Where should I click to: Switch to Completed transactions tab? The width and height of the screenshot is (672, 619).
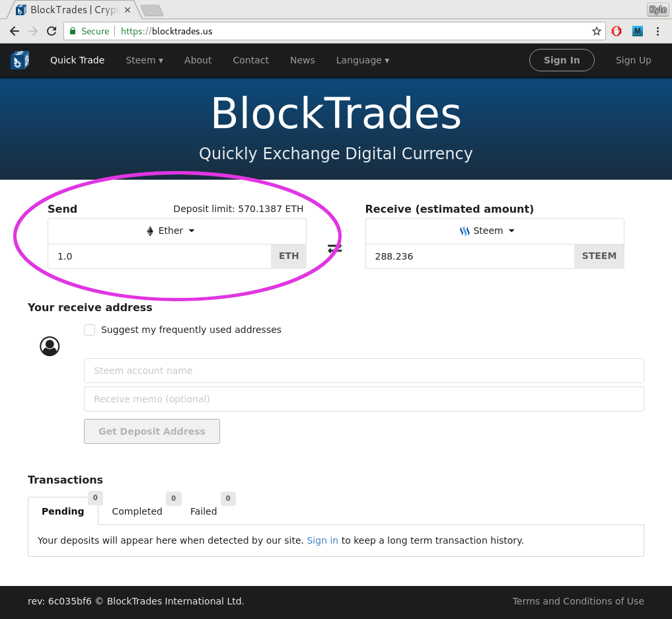[x=137, y=511]
